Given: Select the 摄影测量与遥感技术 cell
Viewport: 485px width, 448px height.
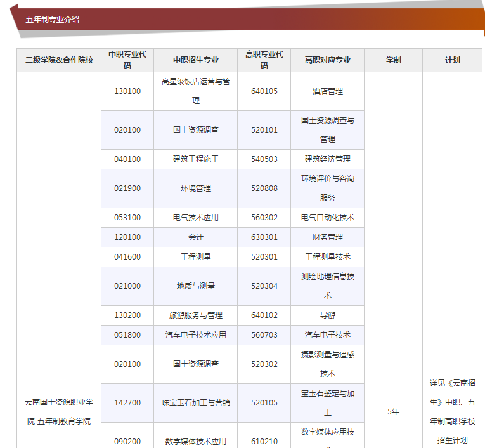Looking at the screenshot, I should (x=328, y=364).
